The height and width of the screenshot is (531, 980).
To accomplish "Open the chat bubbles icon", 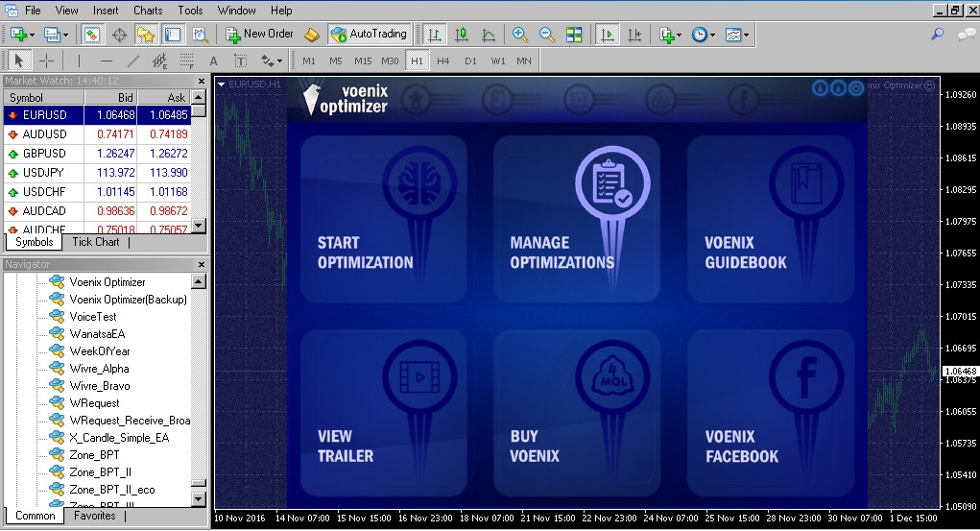I will click(x=967, y=35).
